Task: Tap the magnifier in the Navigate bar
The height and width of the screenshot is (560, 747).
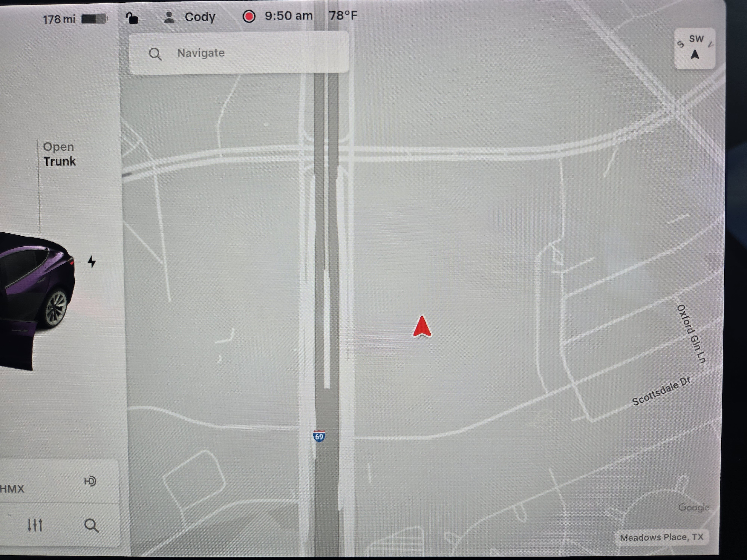Action: pos(155,54)
